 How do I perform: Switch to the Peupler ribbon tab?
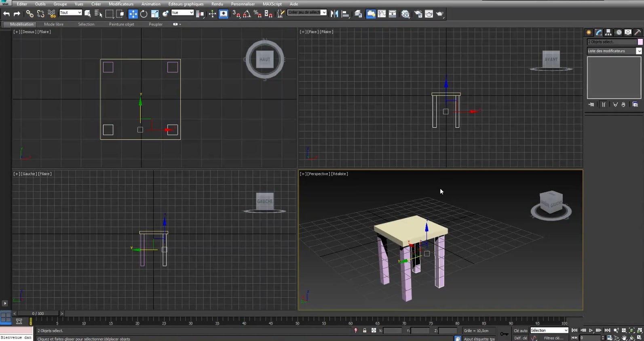click(x=156, y=24)
